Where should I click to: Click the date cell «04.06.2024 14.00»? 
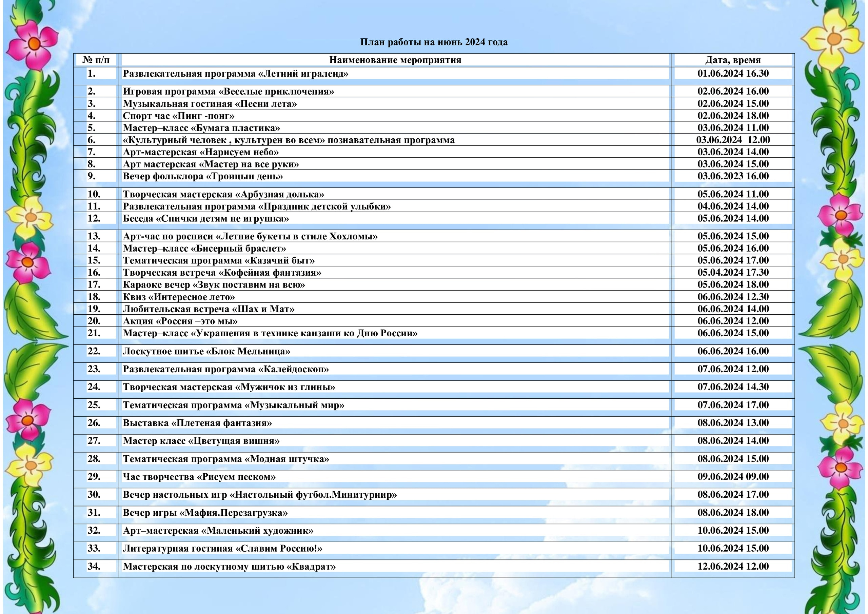point(733,206)
